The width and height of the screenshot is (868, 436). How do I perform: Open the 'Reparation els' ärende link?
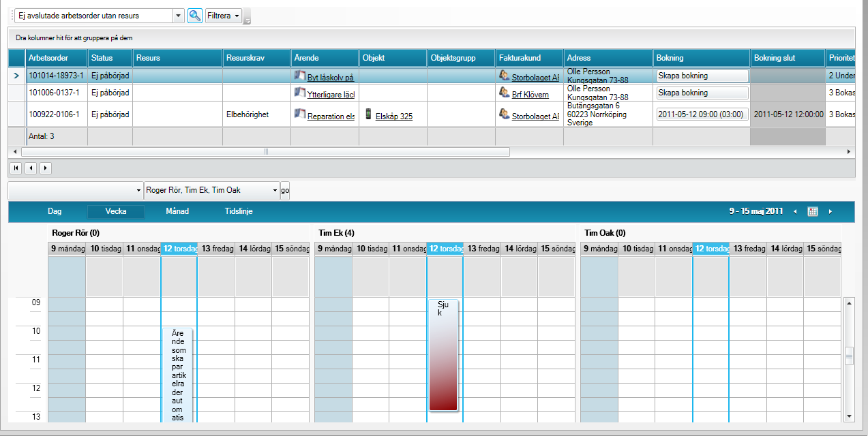click(331, 116)
